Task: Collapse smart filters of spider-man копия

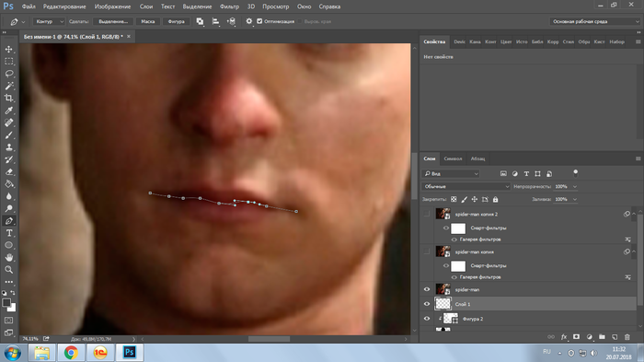Action: point(634,251)
